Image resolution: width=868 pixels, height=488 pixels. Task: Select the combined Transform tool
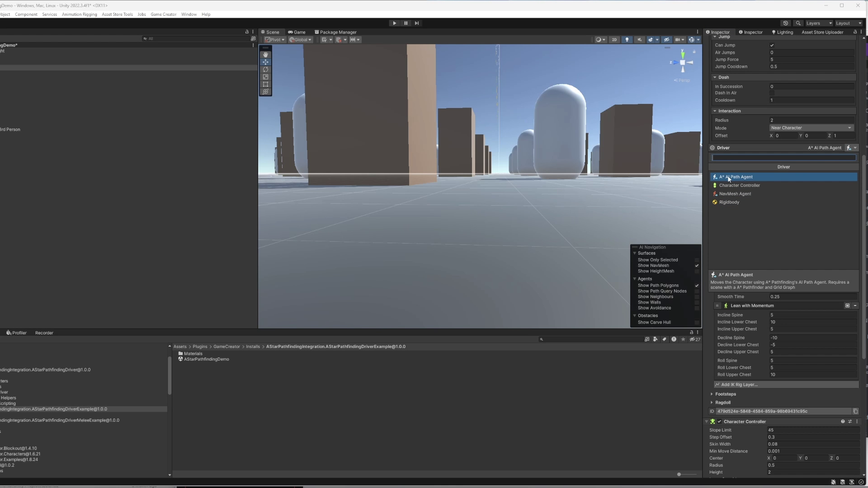tap(265, 92)
